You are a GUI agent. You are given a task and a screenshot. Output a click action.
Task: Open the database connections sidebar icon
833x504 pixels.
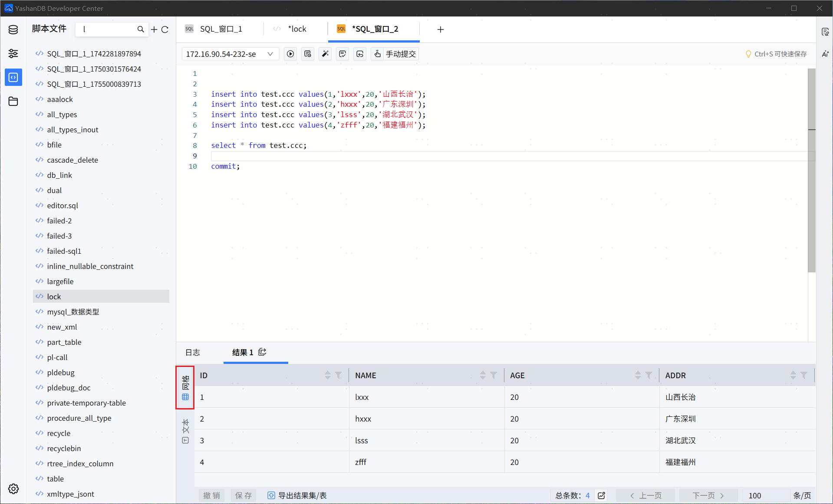pyautogui.click(x=13, y=29)
